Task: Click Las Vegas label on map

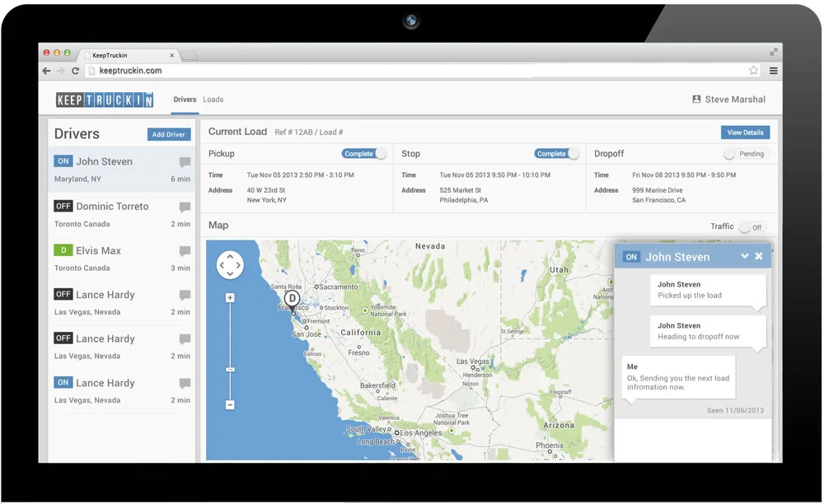Action: pyautogui.click(x=472, y=362)
